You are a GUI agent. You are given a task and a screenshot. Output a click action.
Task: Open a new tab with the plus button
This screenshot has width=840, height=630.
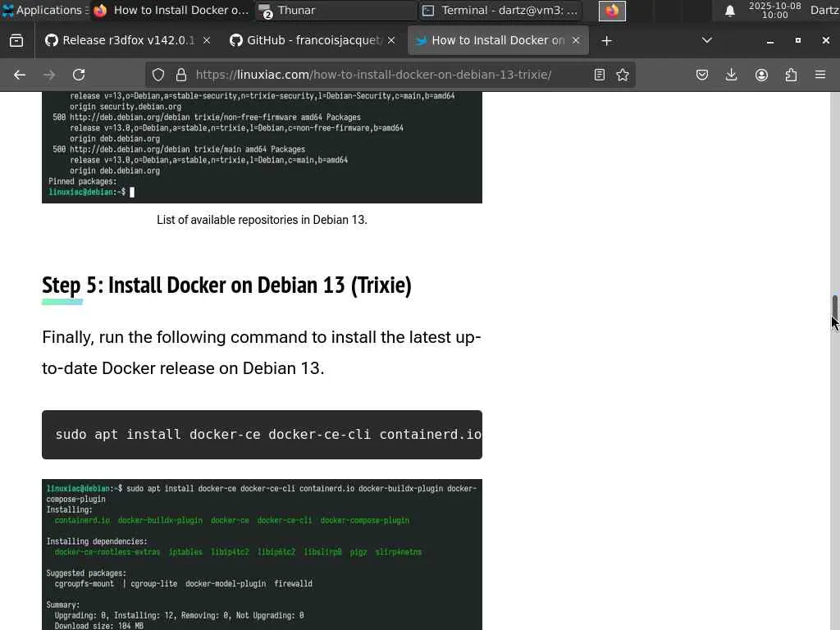click(x=606, y=41)
